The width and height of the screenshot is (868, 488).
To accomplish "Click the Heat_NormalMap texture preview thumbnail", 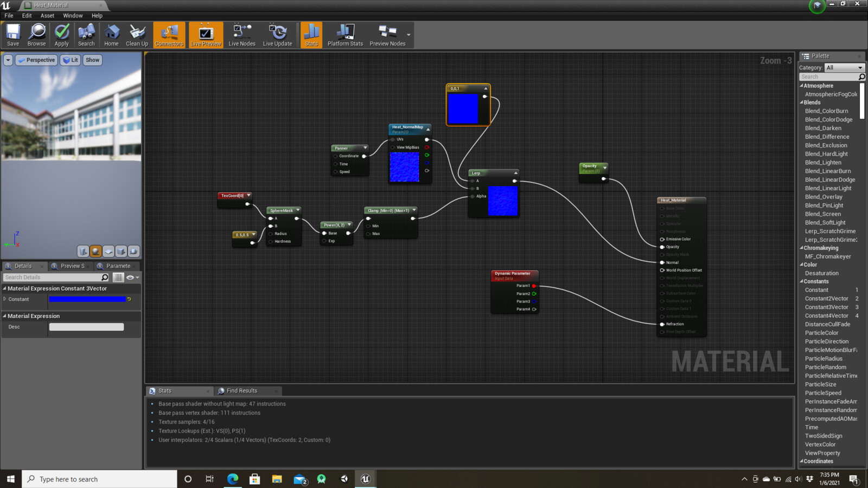I will 405,167.
